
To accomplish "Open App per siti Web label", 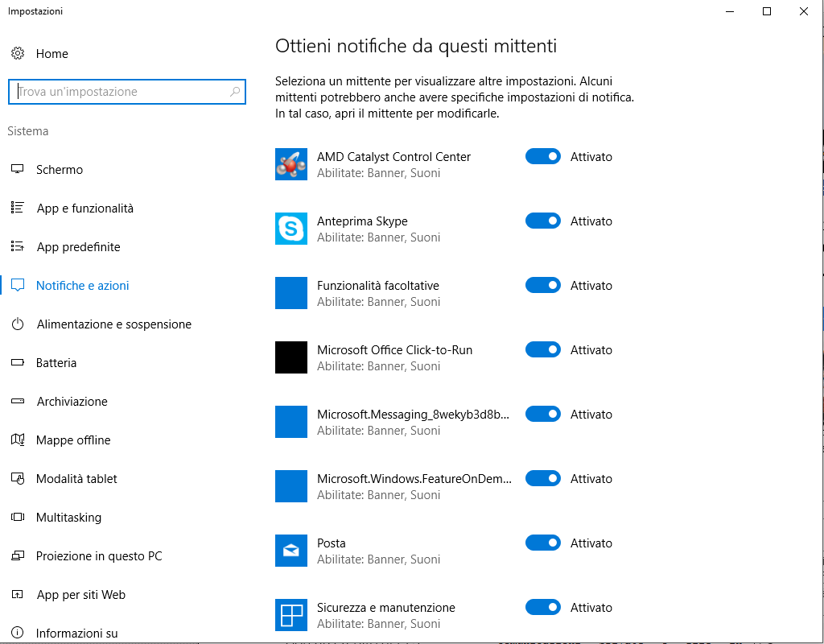I will (x=81, y=595).
